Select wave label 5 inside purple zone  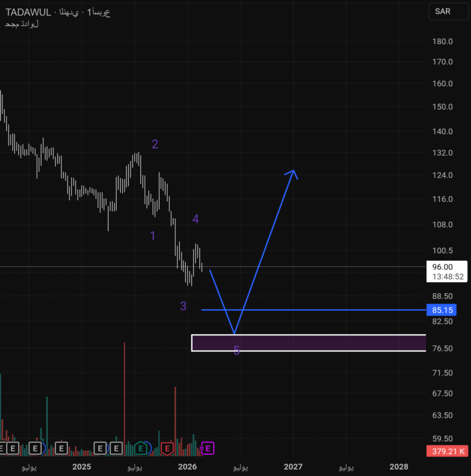(237, 351)
